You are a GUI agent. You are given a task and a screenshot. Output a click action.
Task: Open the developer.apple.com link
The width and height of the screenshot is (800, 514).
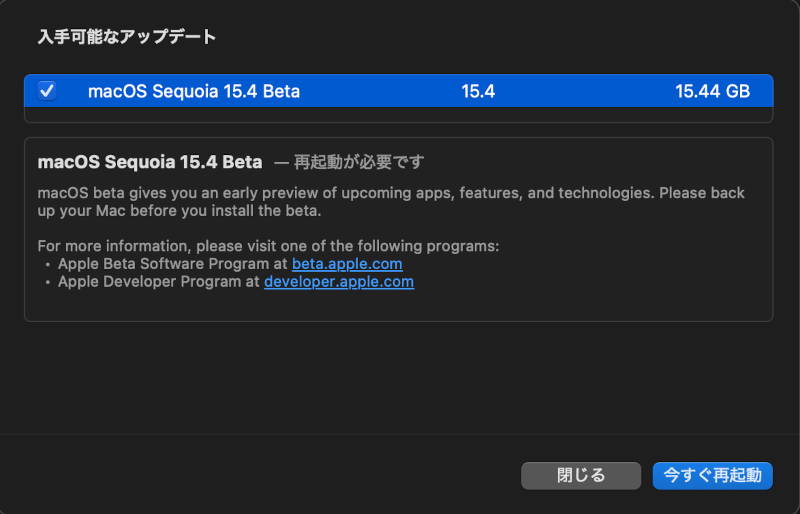coord(338,282)
